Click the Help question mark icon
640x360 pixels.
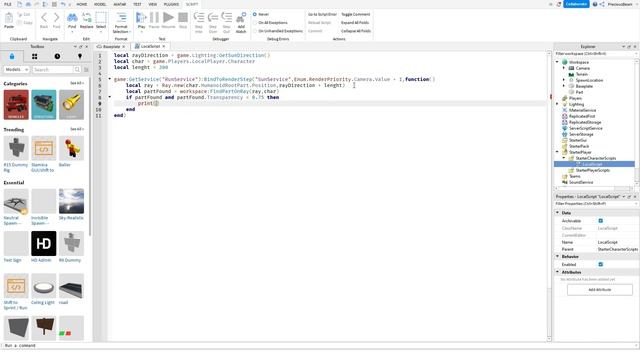[595, 4]
